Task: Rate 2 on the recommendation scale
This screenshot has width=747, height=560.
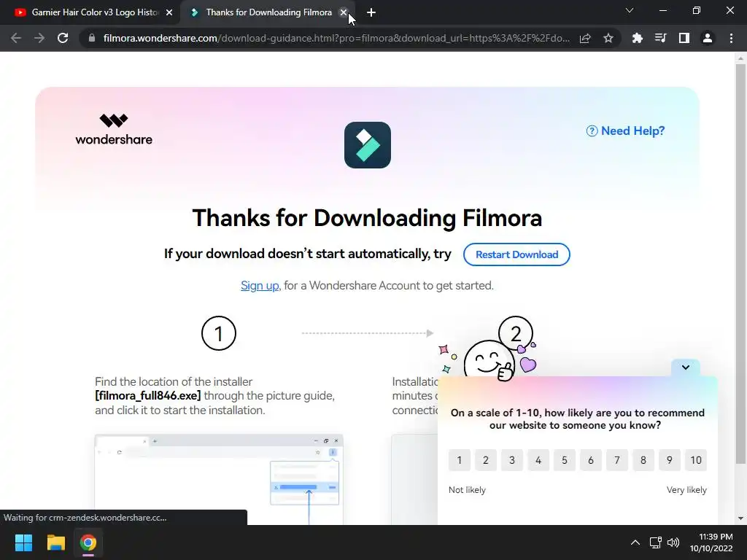Action: 485,460
